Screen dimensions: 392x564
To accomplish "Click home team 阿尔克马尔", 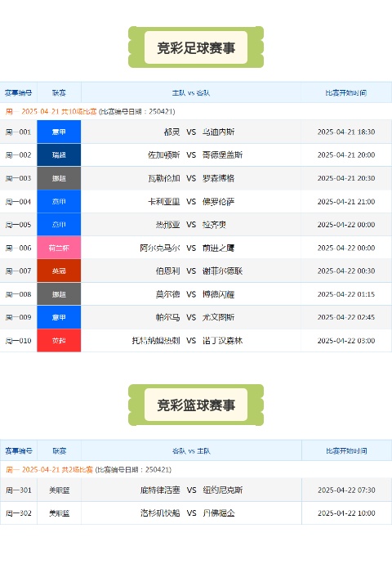I will 160,248.
